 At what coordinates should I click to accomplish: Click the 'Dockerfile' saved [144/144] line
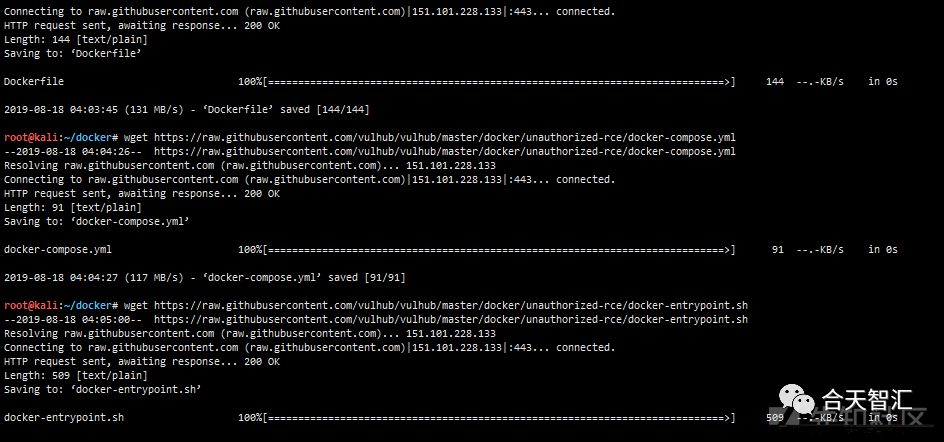pyautogui.click(x=187, y=110)
